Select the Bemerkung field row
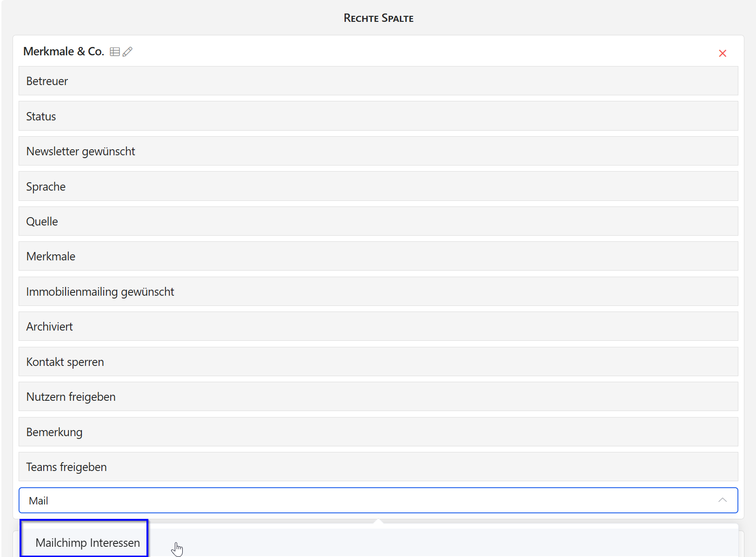756x557 pixels. pyautogui.click(x=378, y=432)
